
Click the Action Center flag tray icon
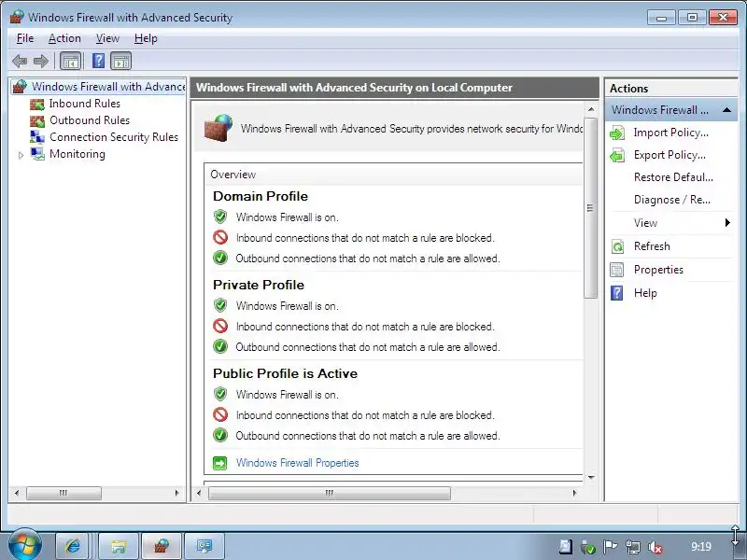[611, 547]
